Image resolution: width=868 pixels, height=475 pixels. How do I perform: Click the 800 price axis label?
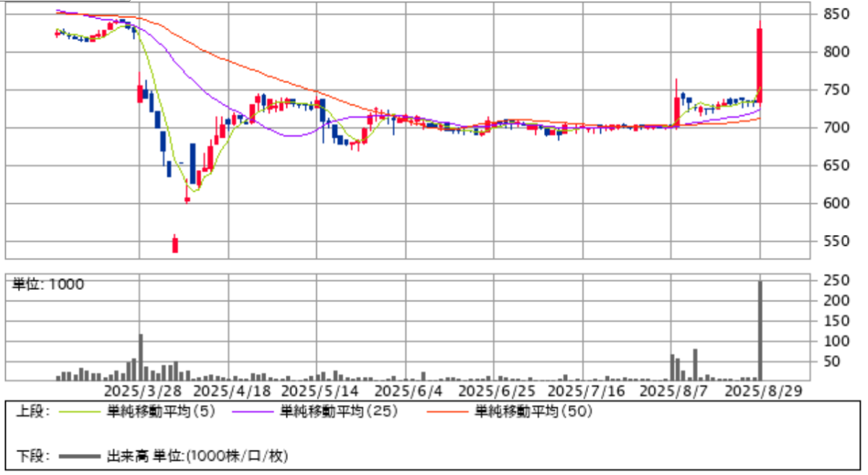[x=835, y=52]
